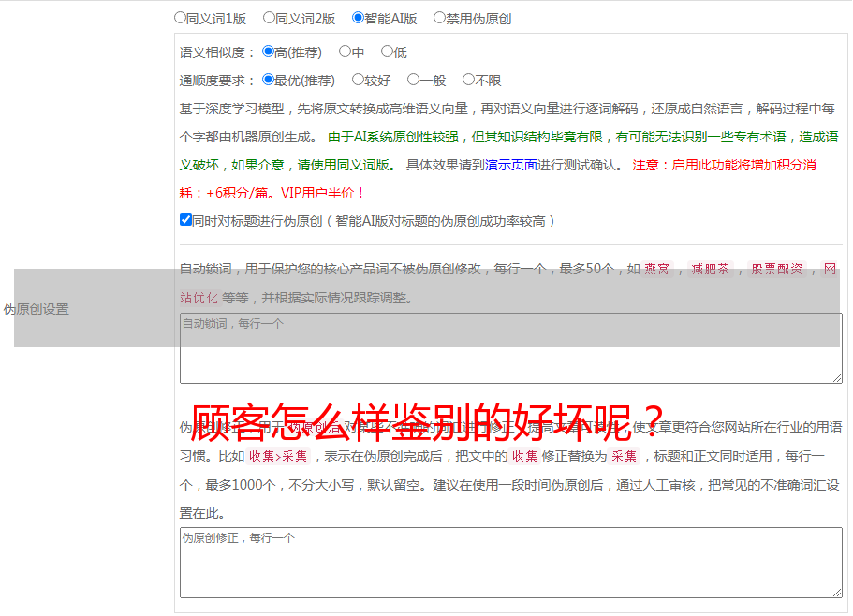Click the 股票配资 example keyword tag

coord(776,270)
